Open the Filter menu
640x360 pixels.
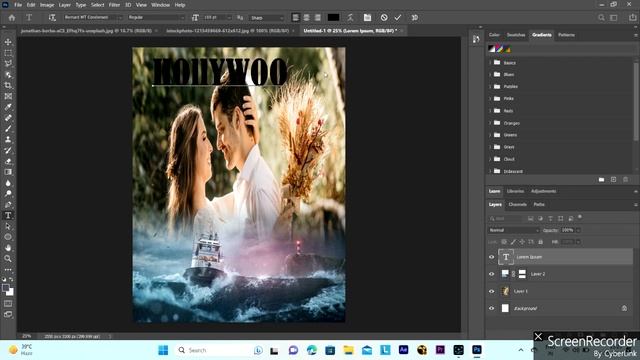[114, 5]
